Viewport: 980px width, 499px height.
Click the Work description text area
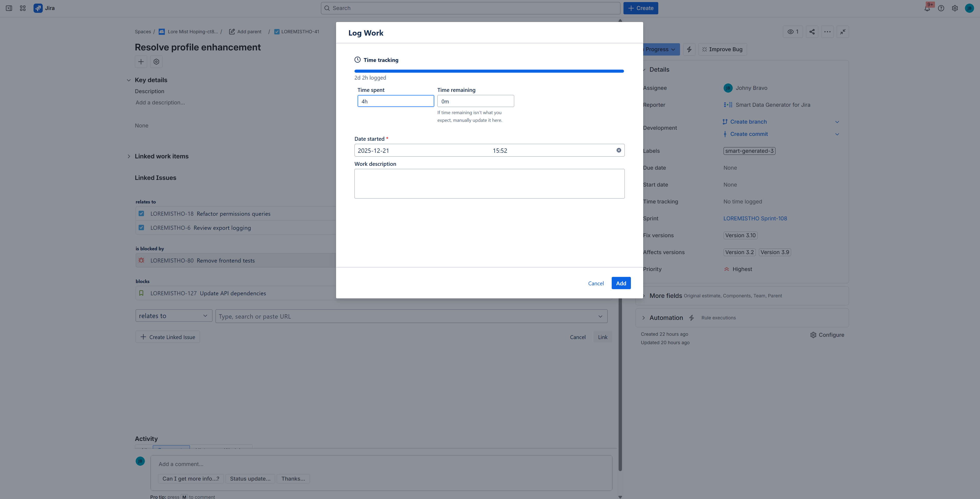coord(489,184)
